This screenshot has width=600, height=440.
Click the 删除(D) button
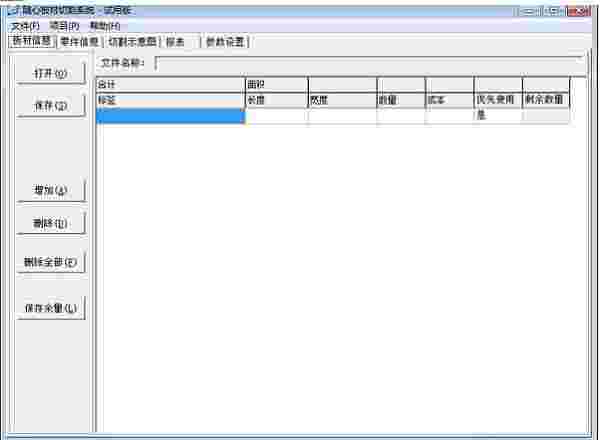pyautogui.click(x=51, y=223)
